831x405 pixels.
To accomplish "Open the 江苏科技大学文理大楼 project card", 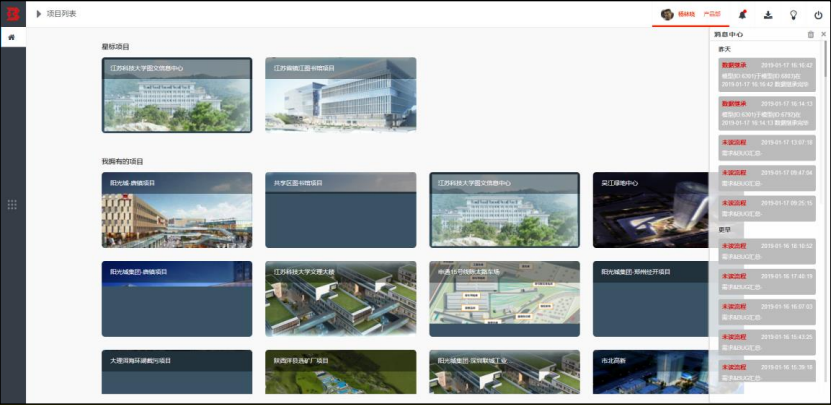I will point(341,299).
